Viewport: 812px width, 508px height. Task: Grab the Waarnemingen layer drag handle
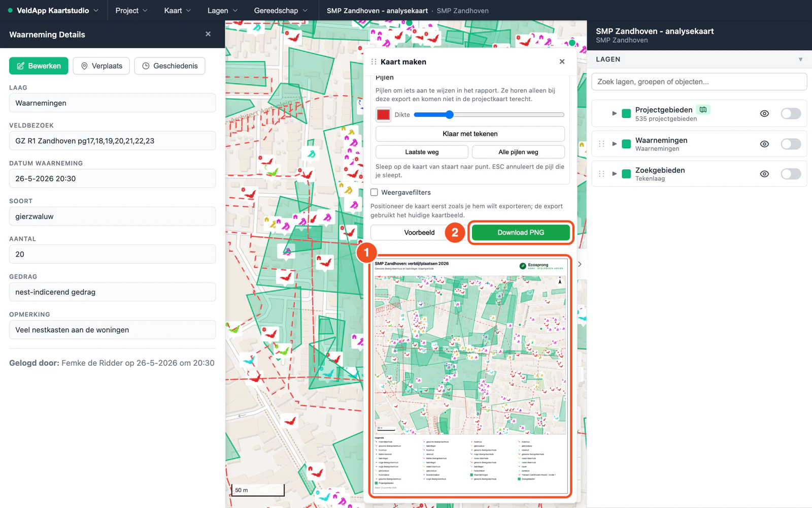(601, 144)
